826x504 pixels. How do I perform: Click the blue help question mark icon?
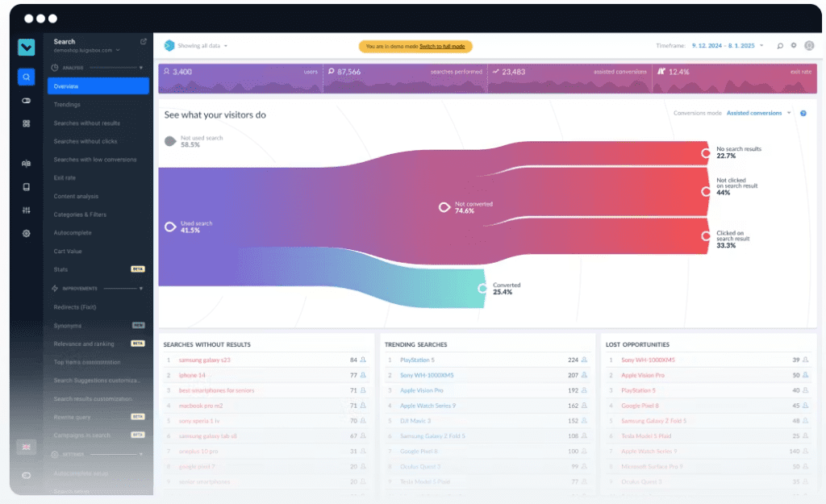coord(803,114)
